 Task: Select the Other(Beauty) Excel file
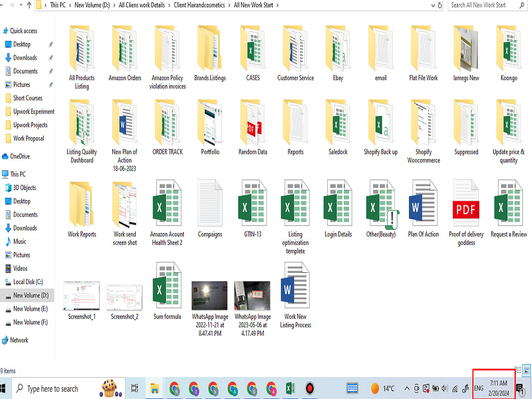point(381,209)
